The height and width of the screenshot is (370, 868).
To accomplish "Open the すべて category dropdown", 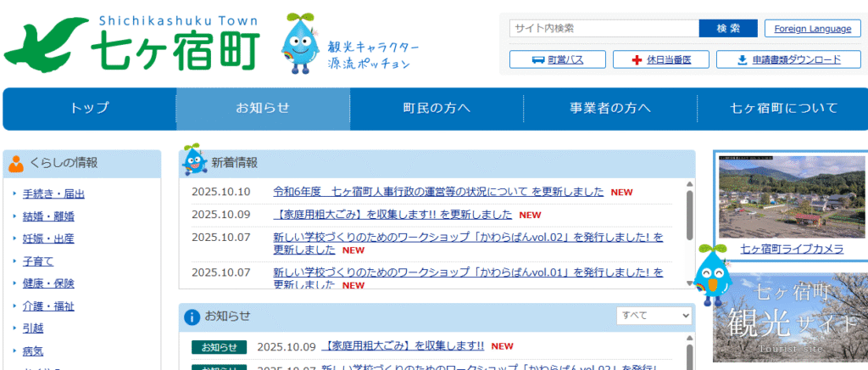I will (x=654, y=316).
